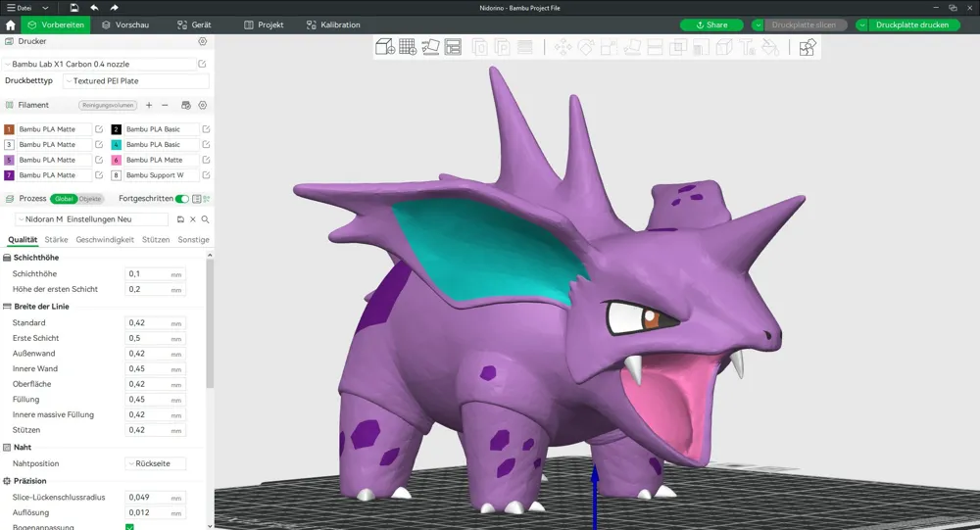Open the Datei menu dropdown arrow
The image size is (980, 530).
pos(45,8)
